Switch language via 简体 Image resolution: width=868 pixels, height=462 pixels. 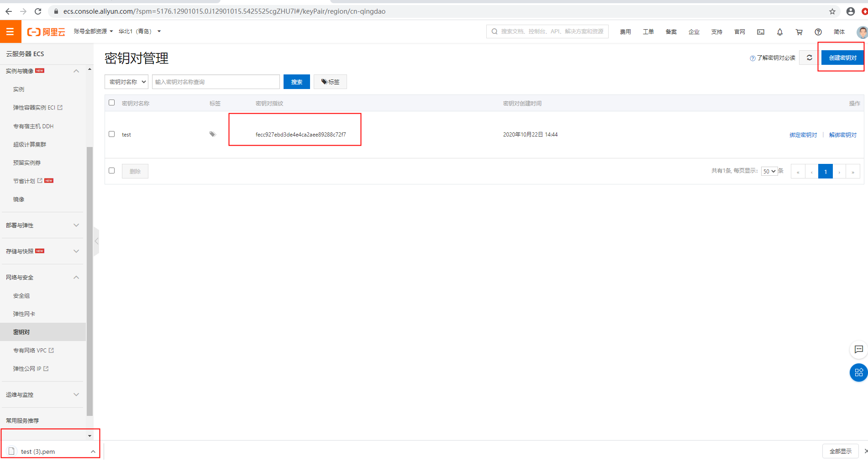(839, 31)
